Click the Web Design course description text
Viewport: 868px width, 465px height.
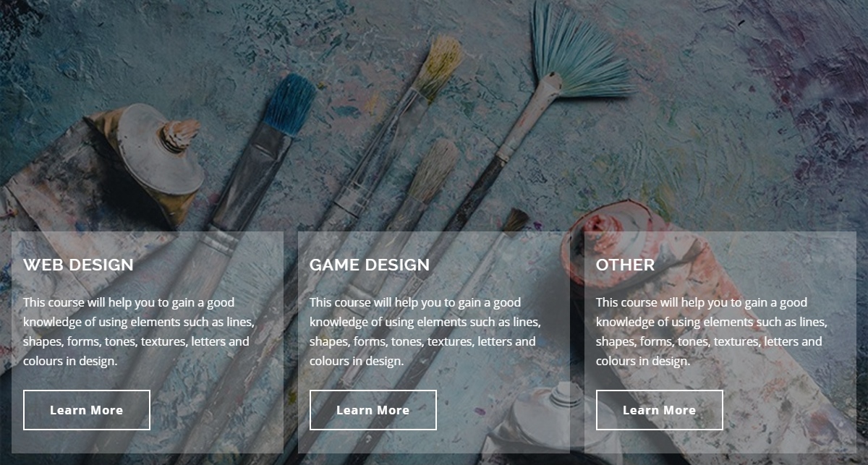tap(138, 331)
